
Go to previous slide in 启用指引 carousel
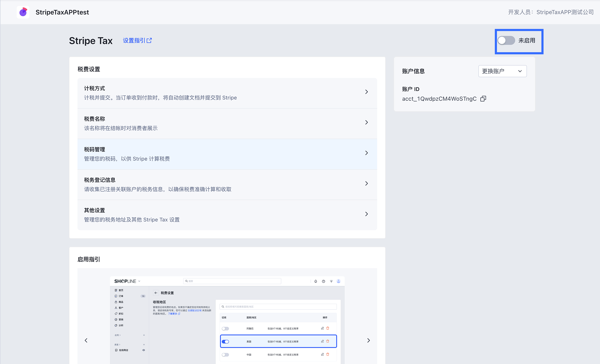86,340
